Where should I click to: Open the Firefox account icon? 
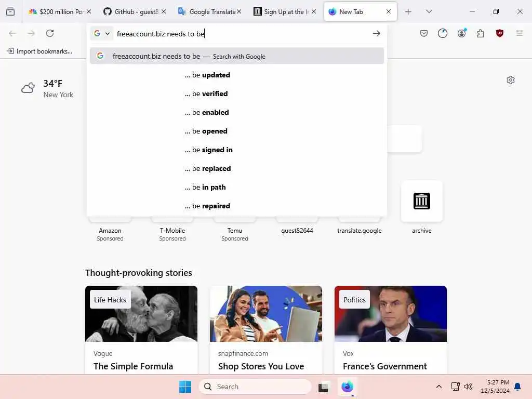[x=461, y=33]
